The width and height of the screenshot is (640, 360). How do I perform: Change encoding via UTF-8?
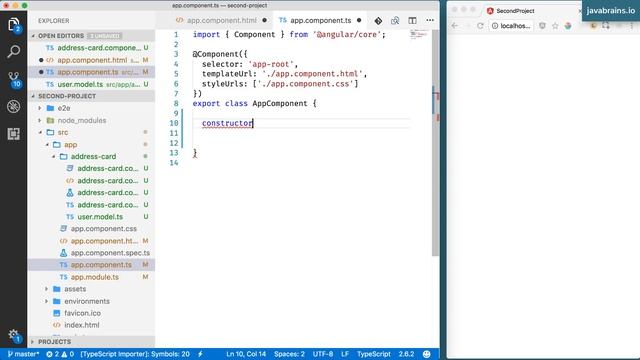coord(323,354)
